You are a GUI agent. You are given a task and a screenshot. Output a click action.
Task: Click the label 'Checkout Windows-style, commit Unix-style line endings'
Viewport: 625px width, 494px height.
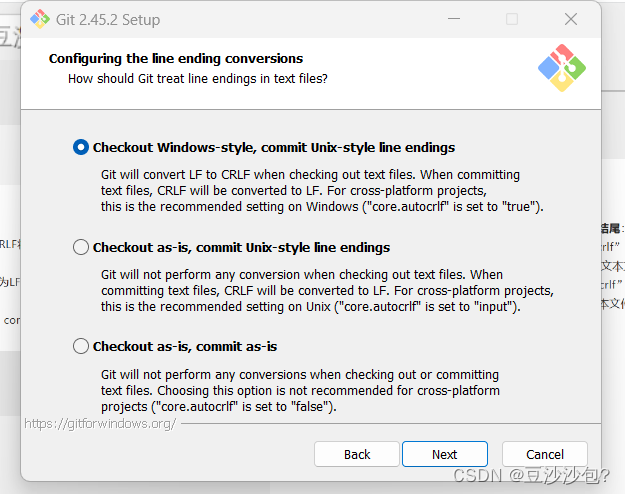point(274,148)
